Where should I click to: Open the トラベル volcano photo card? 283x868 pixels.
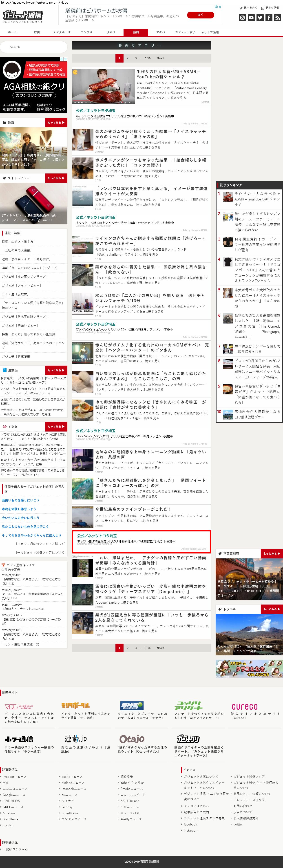249,634
